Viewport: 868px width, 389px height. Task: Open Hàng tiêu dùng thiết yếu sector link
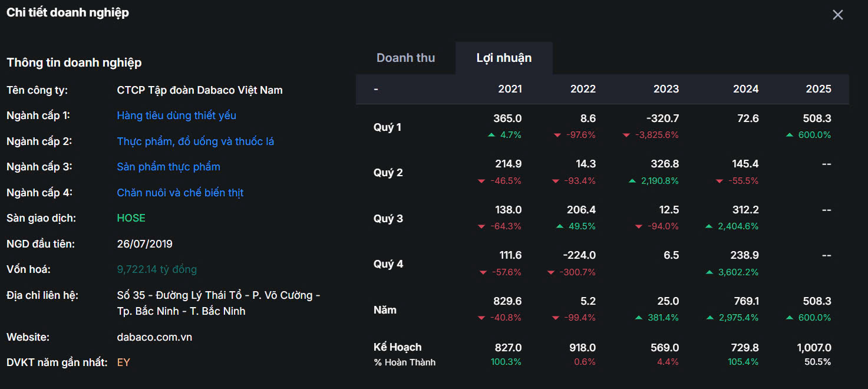click(176, 116)
